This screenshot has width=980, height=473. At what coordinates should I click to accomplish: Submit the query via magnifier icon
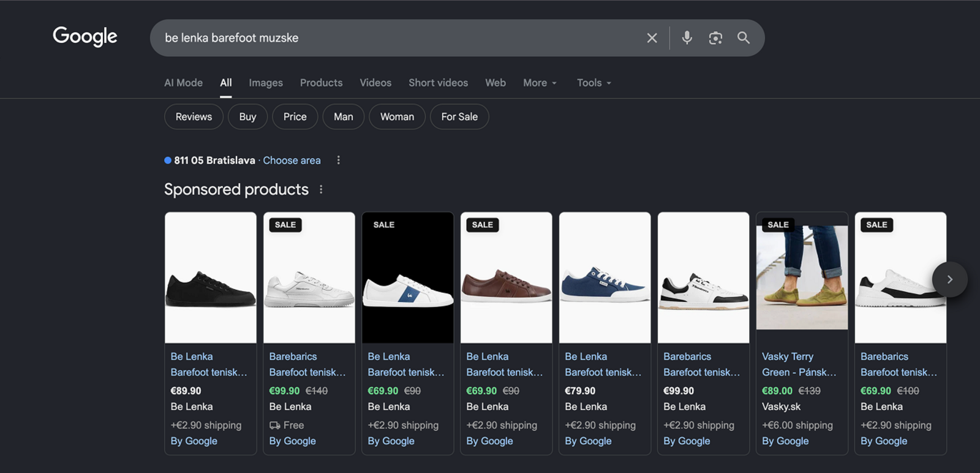[744, 38]
